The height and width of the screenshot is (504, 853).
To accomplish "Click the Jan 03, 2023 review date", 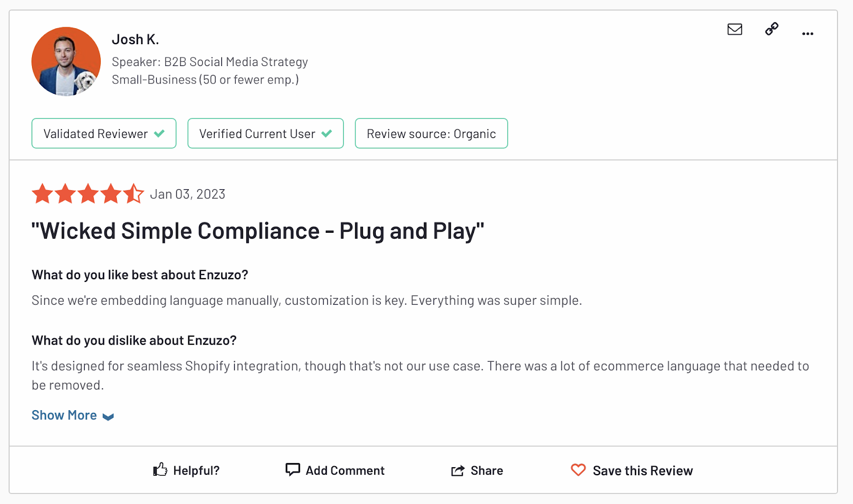I will pyautogui.click(x=188, y=194).
